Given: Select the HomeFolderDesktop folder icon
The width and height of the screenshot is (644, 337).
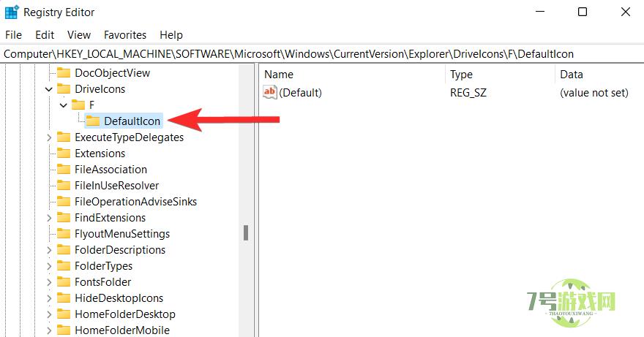Looking at the screenshot, I should tap(64, 314).
